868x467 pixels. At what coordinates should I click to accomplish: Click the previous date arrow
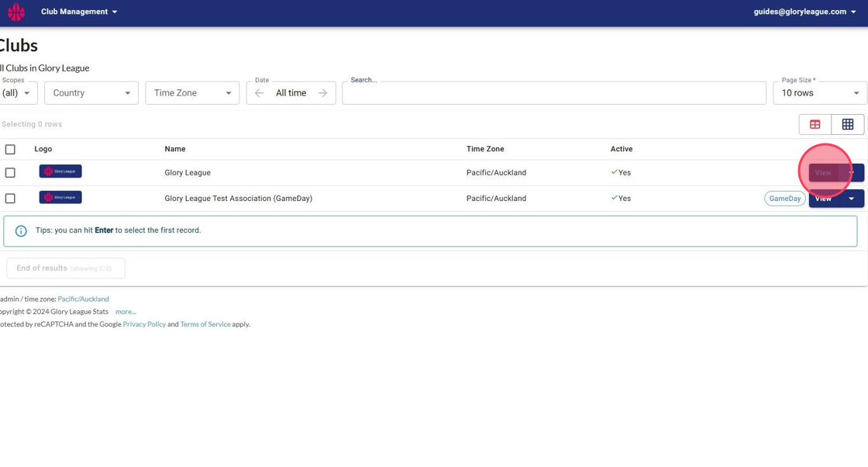[x=259, y=93]
